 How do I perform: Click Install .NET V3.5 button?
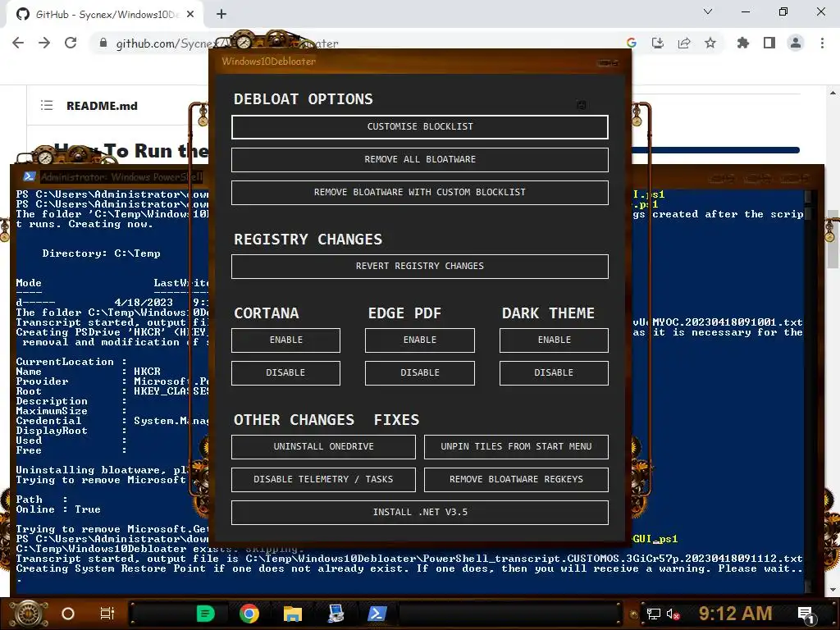[419, 512]
